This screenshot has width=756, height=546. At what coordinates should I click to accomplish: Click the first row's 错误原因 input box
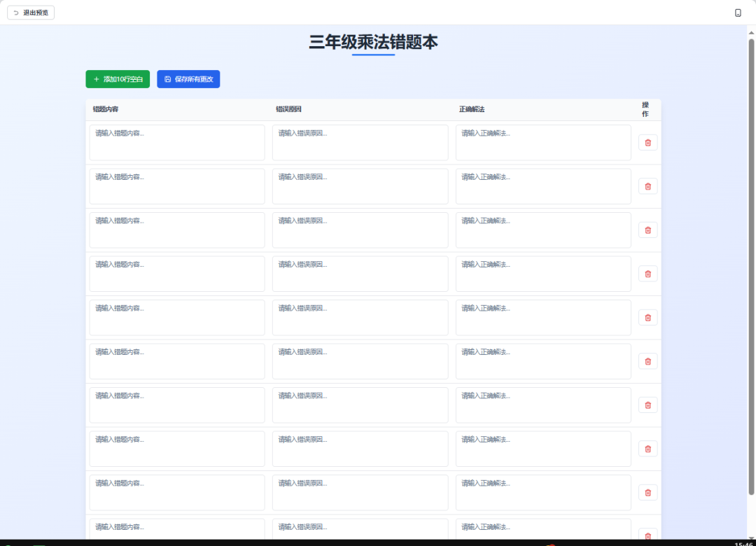point(360,142)
